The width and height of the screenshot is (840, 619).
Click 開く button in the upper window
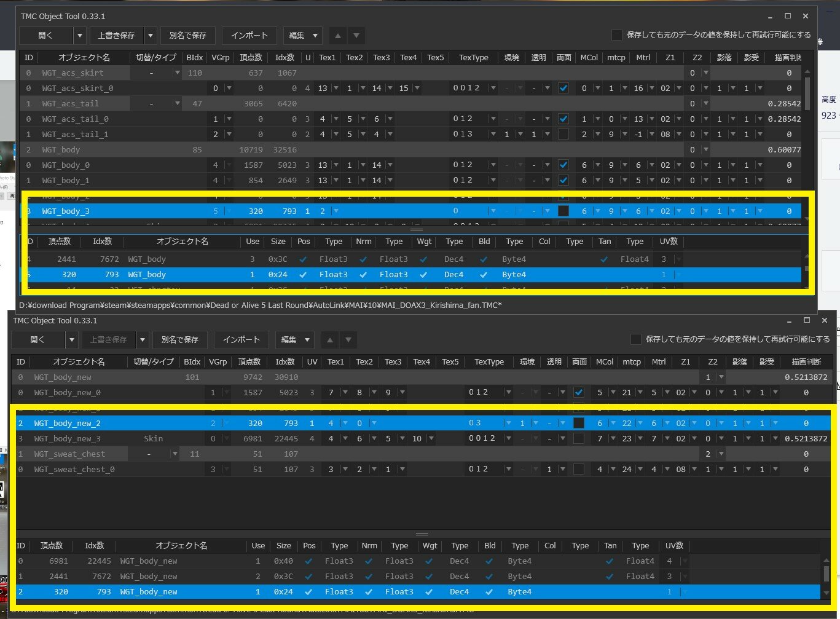[x=45, y=36]
